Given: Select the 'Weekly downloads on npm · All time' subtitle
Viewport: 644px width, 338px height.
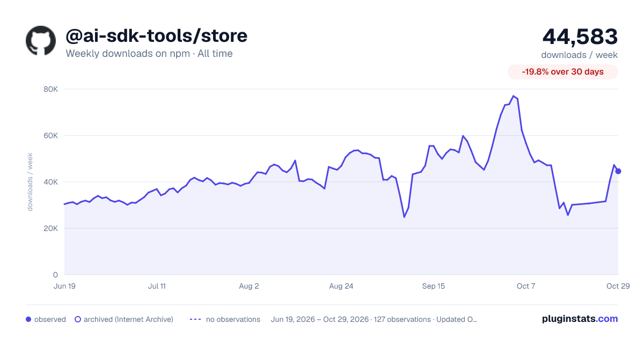Looking at the screenshot, I should [x=149, y=54].
